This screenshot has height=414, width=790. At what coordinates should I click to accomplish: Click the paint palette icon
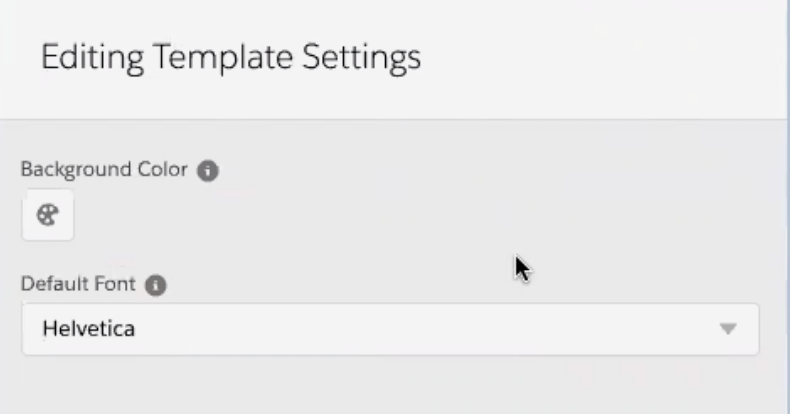[48, 216]
